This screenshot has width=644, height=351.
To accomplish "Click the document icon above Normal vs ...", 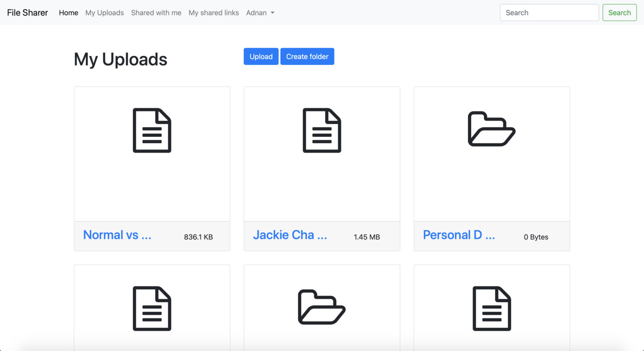I will pos(152,130).
